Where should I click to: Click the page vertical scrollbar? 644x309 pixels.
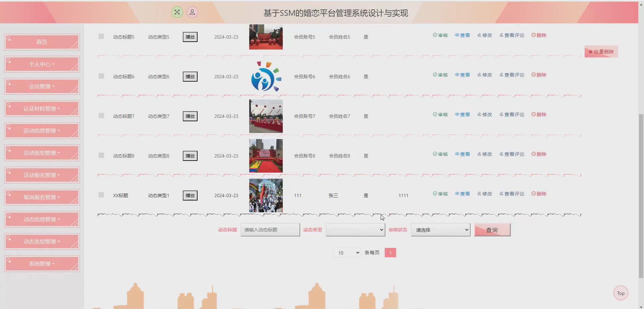(641, 196)
